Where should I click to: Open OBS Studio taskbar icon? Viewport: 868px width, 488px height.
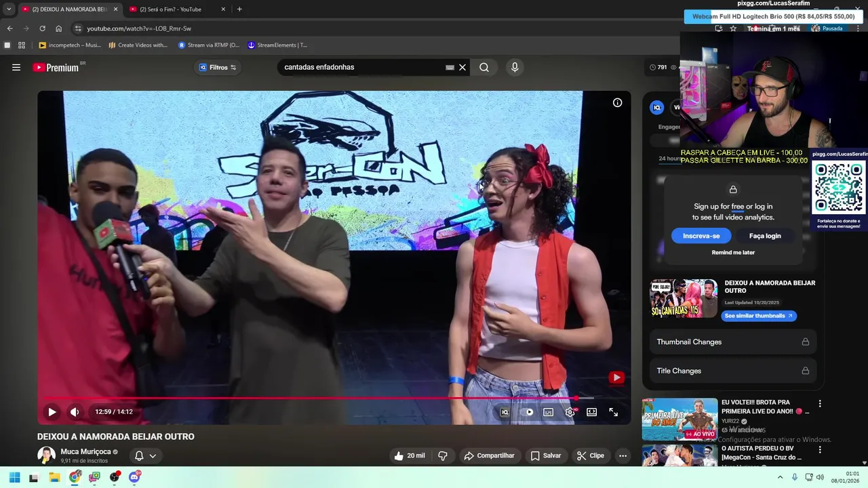point(115,477)
